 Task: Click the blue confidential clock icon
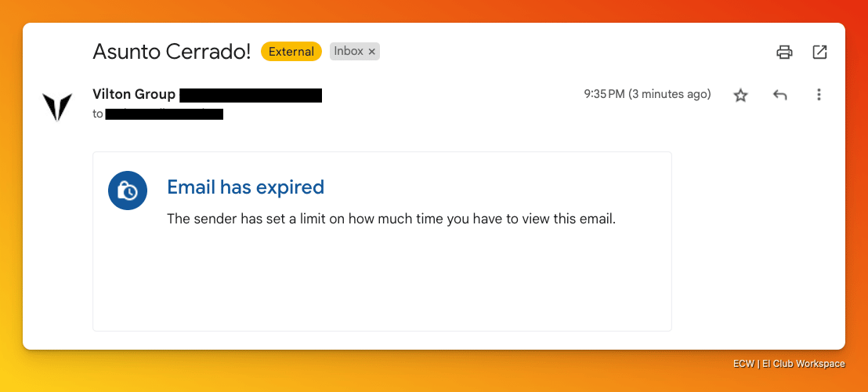click(128, 191)
